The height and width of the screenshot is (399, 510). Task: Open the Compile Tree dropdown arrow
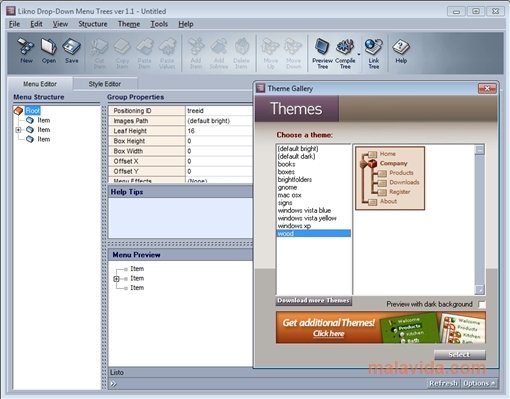coord(359,54)
